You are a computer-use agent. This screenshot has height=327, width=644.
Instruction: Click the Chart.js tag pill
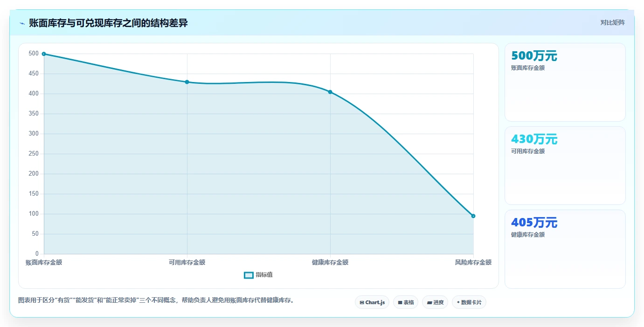pos(372,302)
